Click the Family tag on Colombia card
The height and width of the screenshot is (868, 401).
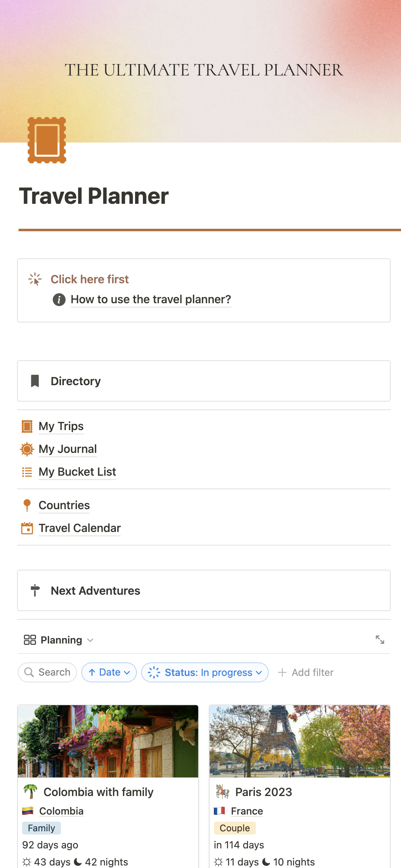(x=41, y=828)
